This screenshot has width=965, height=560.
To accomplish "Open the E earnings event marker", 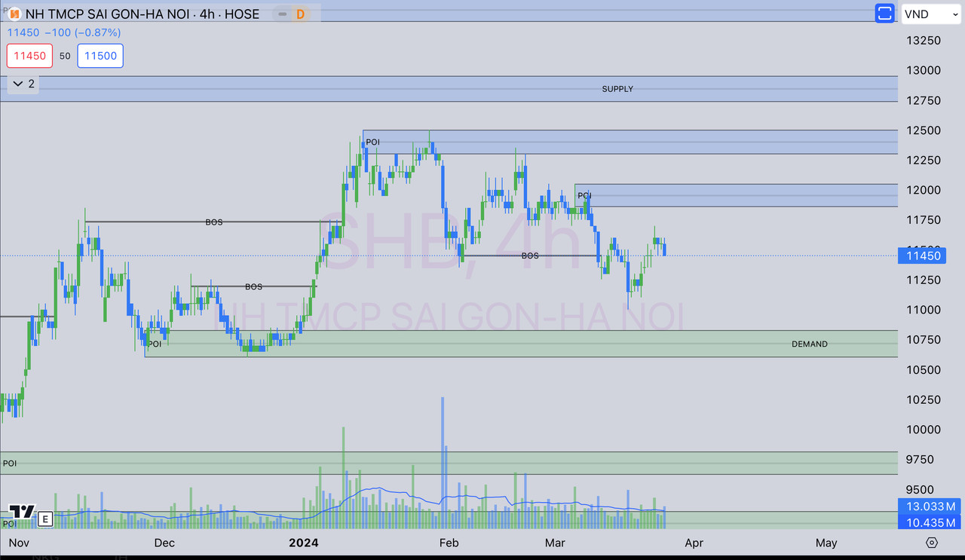I will [x=45, y=519].
